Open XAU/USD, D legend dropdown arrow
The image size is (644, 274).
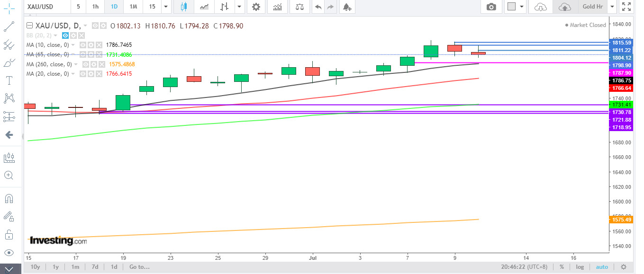pyautogui.click(x=85, y=26)
